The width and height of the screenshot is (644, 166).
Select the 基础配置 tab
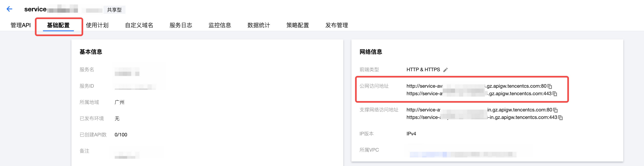(x=58, y=25)
